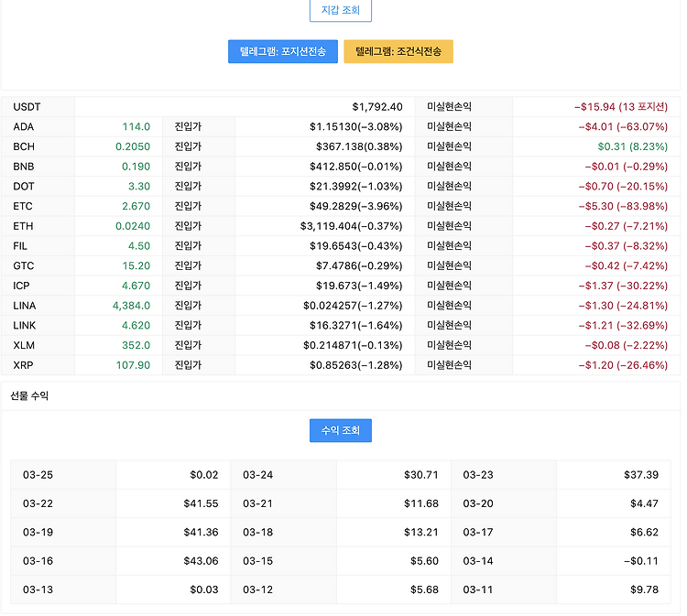Select the USDT balance $1,792.40
Screen dimensions: 687x616
click(377, 107)
